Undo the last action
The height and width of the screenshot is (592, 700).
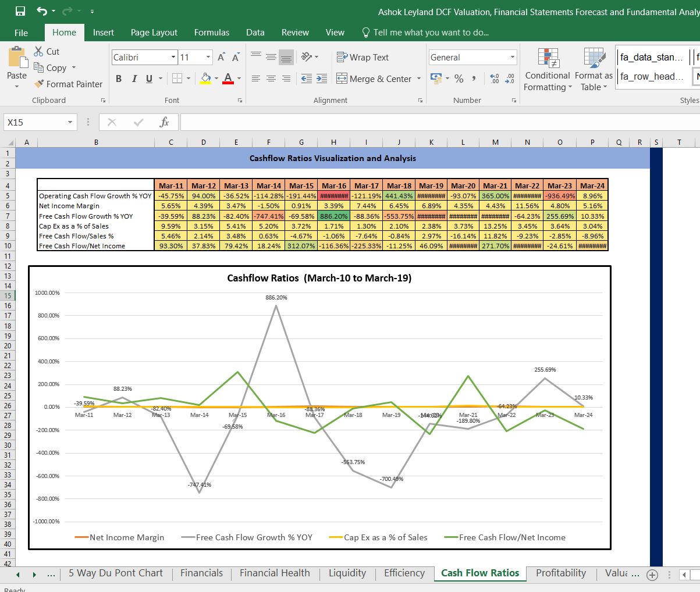(x=42, y=11)
